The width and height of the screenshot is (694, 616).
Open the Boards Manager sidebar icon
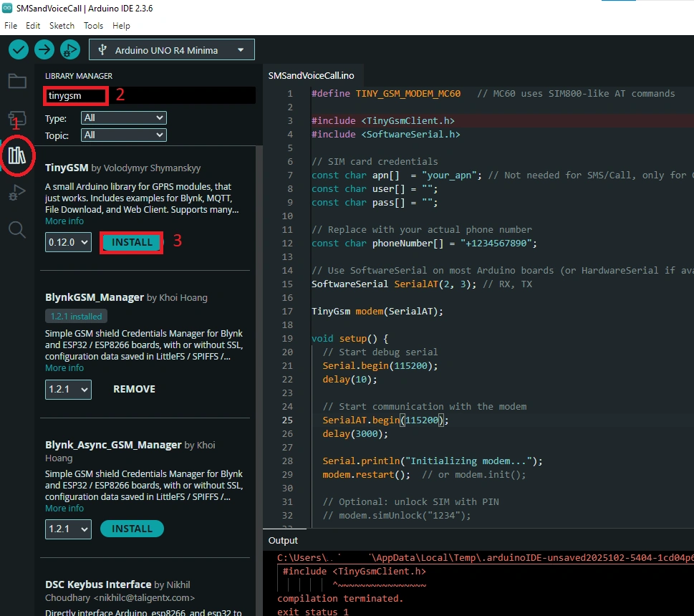(17, 119)
